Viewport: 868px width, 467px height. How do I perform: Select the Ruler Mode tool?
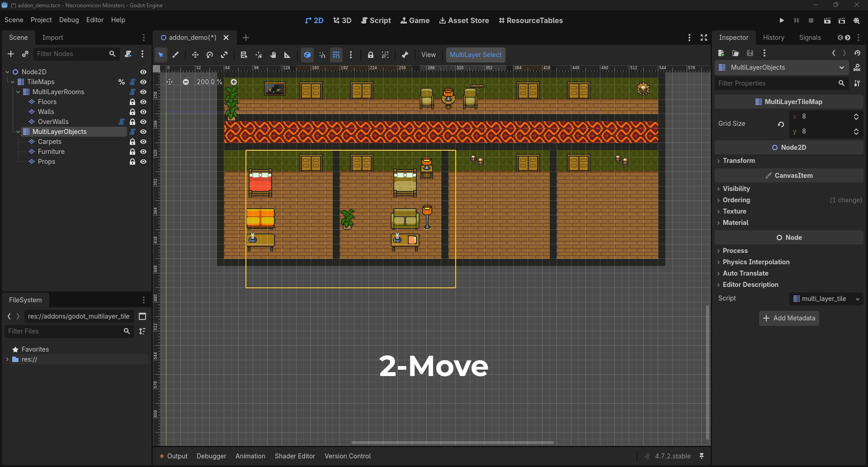click(288, 55)
